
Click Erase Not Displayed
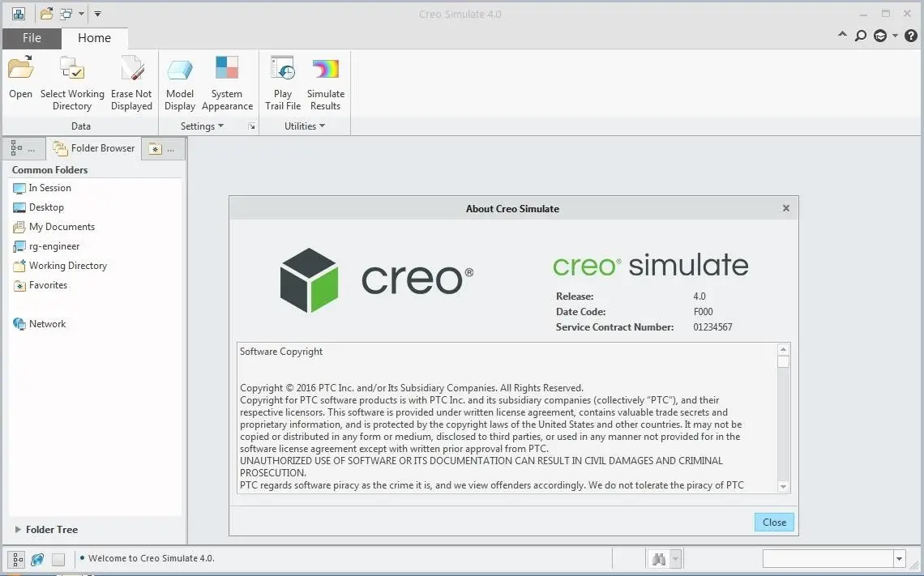click(131, 83)
